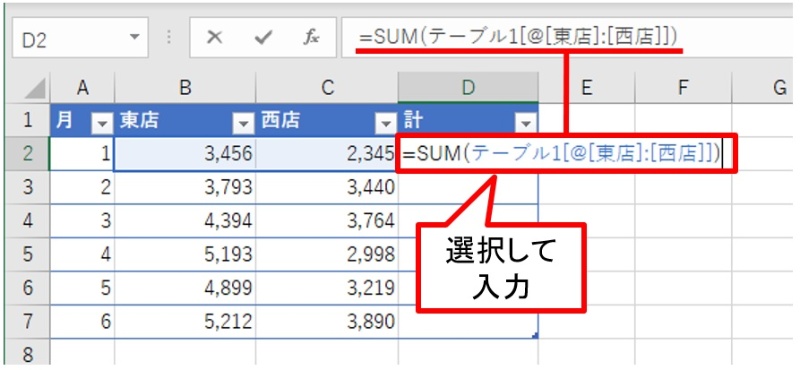Click month cell A6 with value 5
Screen dimensions: 800x370
[83, 288]
